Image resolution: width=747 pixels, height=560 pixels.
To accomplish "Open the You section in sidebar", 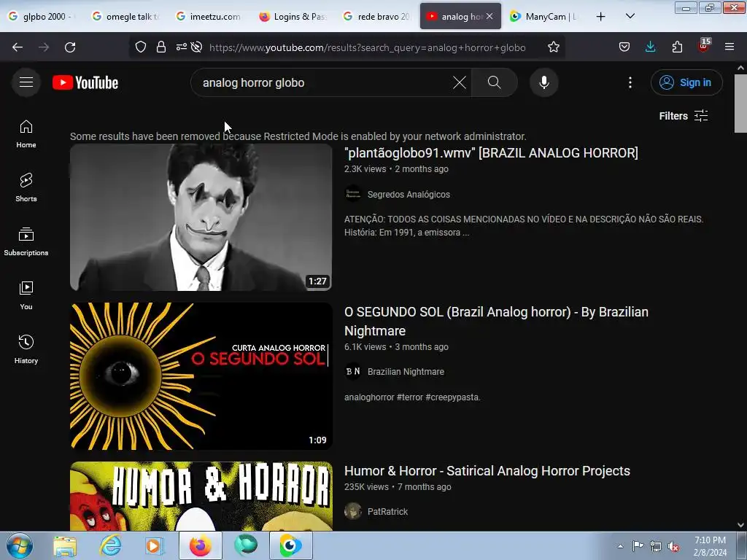I will (x=26, y=295).
